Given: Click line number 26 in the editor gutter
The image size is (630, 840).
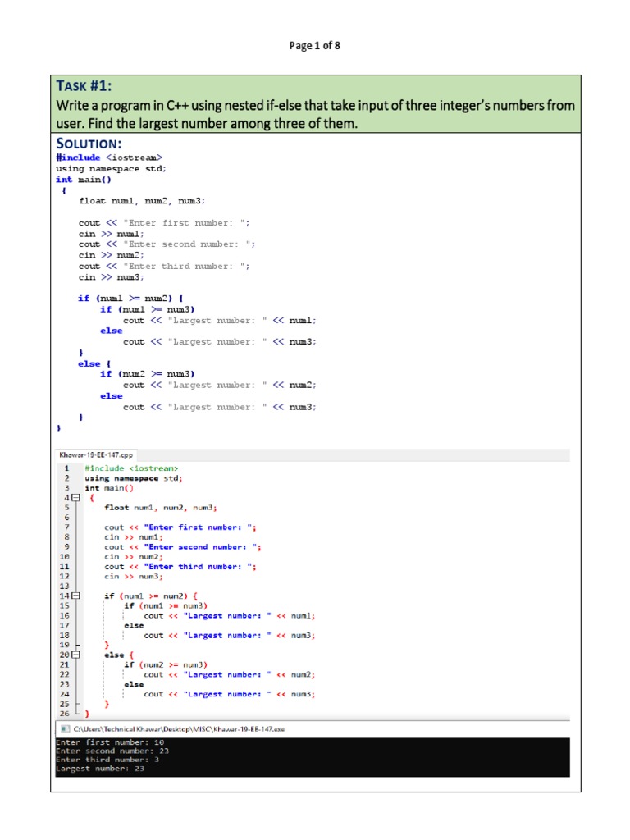Looking at the screenshot, I should point(65,714).
